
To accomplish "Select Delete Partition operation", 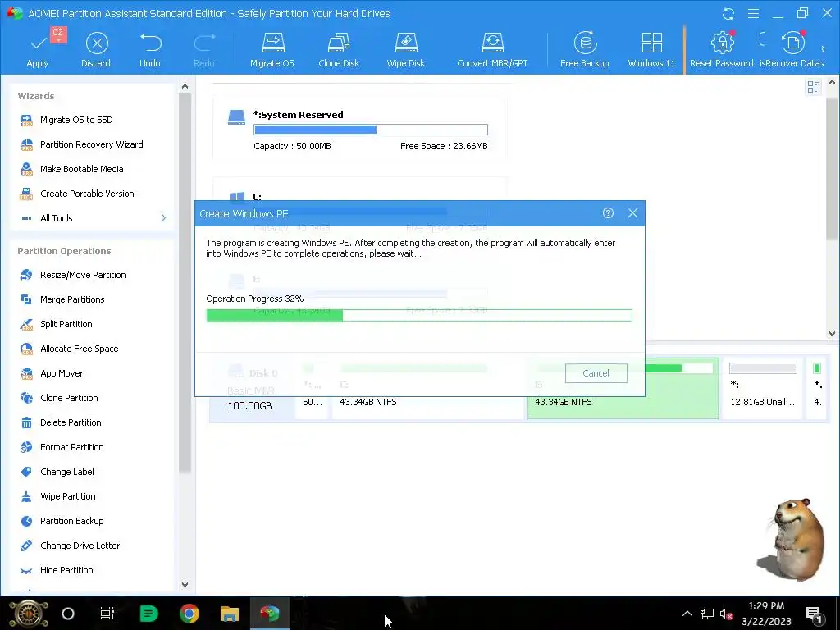I will [71, 422].
